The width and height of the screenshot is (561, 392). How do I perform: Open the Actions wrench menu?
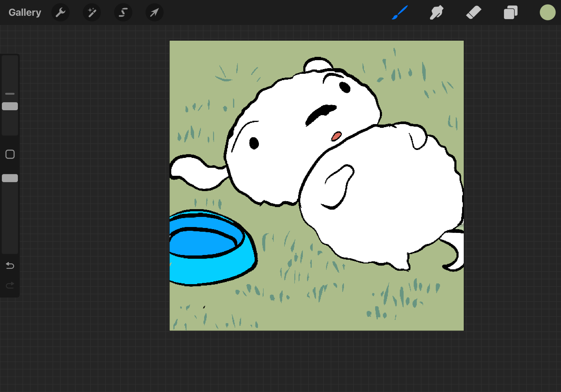coord(60,12)
